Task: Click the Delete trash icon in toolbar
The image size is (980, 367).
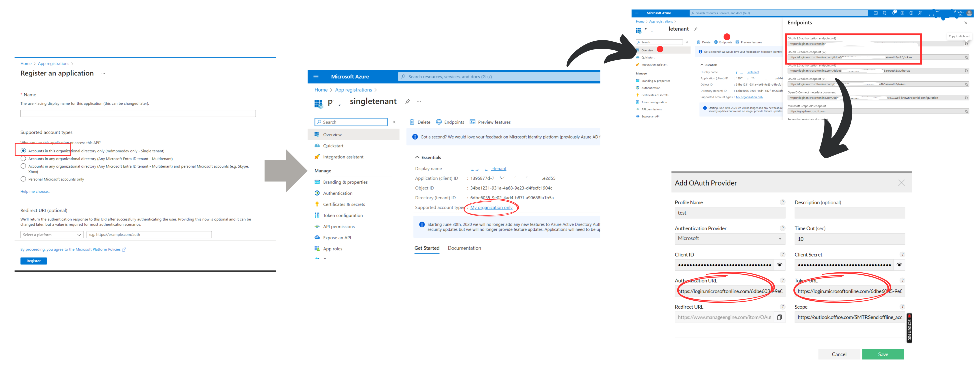Action: [x=412, y=122]
